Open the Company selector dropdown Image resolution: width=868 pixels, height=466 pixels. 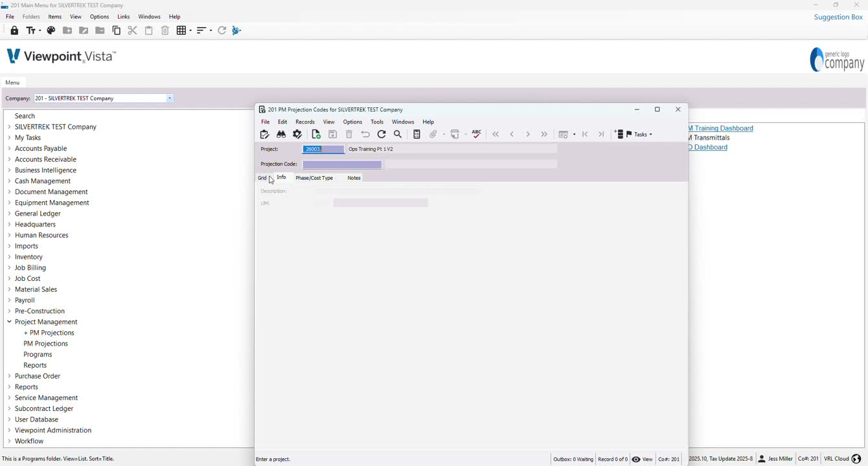[x=170, y=98]
